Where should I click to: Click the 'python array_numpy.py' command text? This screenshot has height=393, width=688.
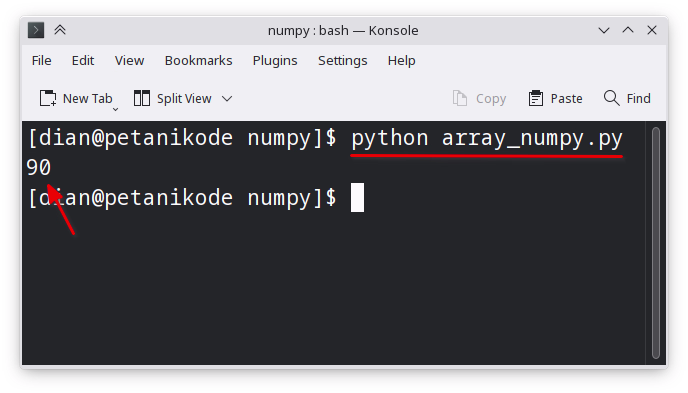[487, 139]
